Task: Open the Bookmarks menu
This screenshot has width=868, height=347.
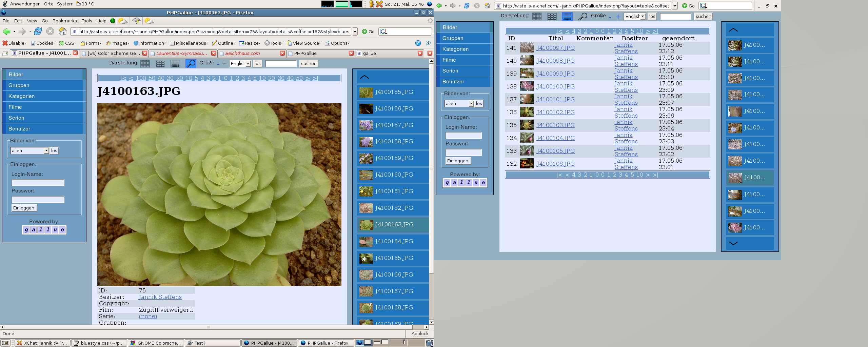Action: click(64, 21)
